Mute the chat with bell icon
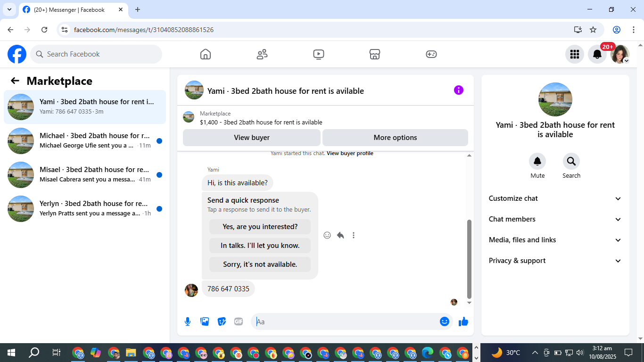Image resolution: width=644 pixels, height=362 pixels. click(537, 162)
